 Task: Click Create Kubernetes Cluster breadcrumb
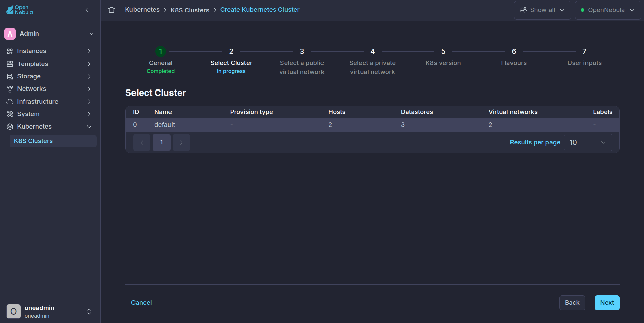pos(260,10)
